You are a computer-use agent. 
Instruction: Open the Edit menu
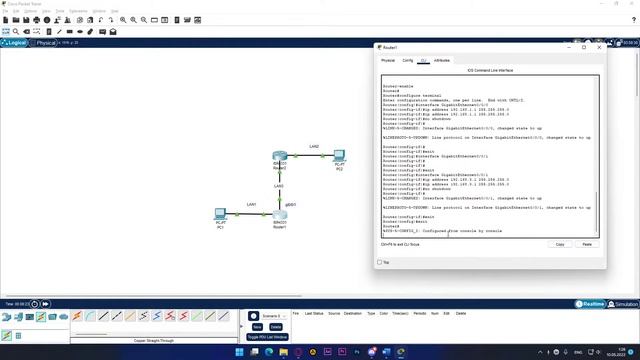pos(16,11)
